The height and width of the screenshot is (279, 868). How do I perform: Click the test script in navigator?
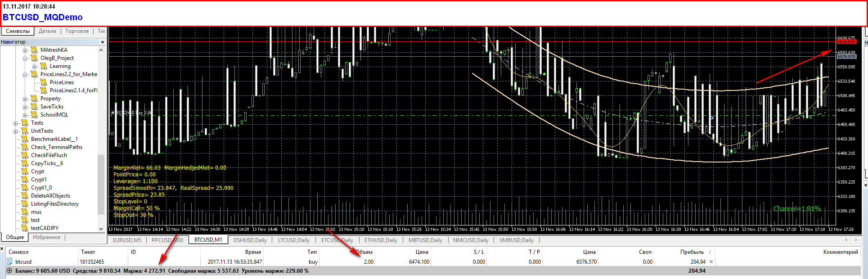pos(35,220)
